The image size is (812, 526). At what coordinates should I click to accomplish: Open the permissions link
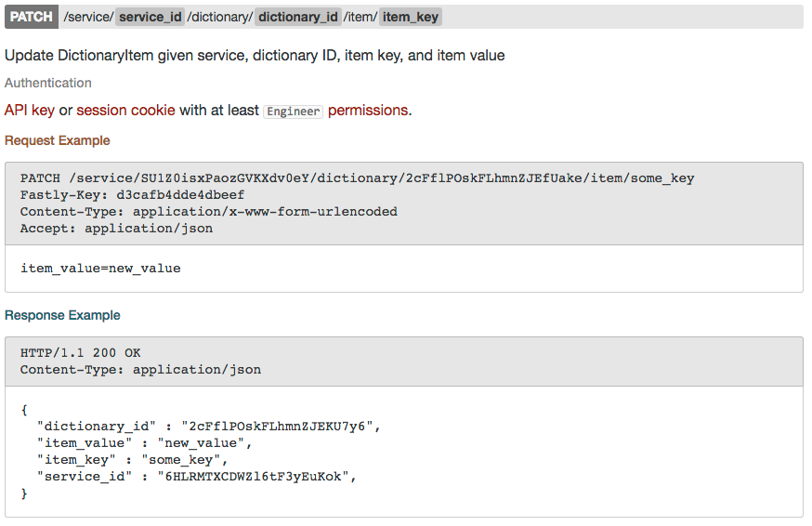click(x=368, y=111)
